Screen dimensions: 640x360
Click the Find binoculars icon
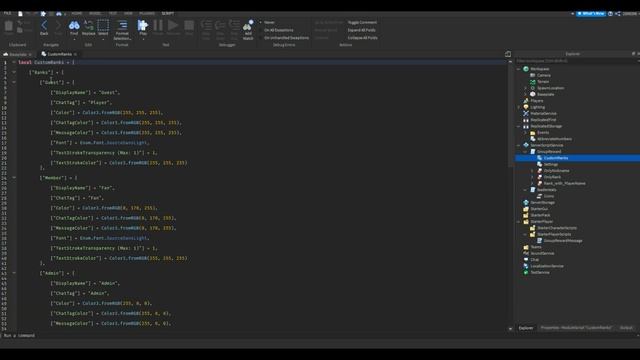coord(74,26)
